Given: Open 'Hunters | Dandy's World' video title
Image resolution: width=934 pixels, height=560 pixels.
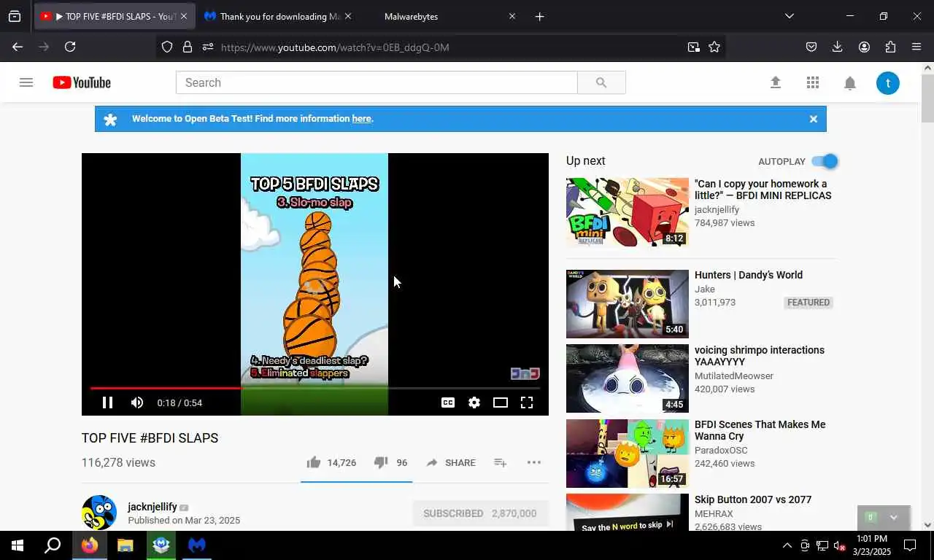Looking at the screenshot, I should tap(749, 275).
